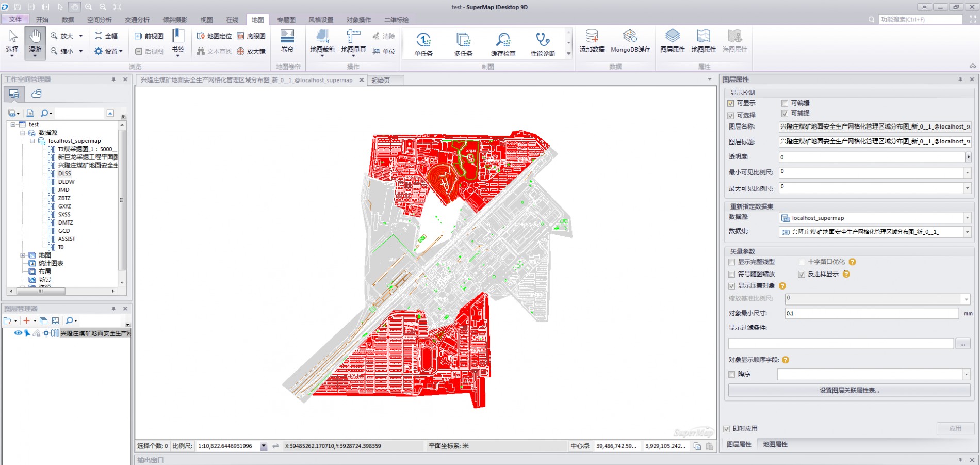Switch to datasource view icon in workspace manager

[36, 94]
